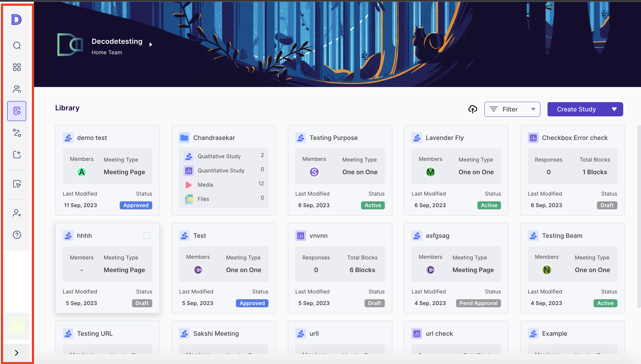This screenshot has height=364, width=641.
Task: Click the Example study icon
Action: 533,334
